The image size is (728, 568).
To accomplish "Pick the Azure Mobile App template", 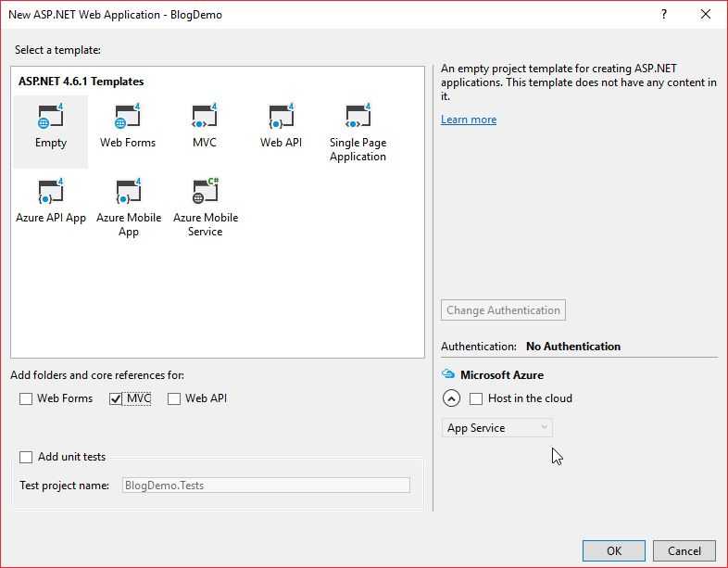I will point(128,192).
